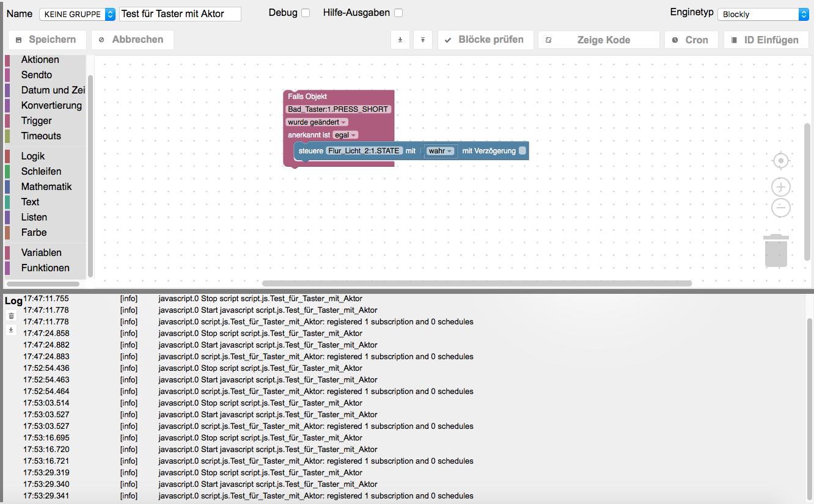
Task: Open the Enginetyp Blockly dropdown
Action: tap(763, 14)
